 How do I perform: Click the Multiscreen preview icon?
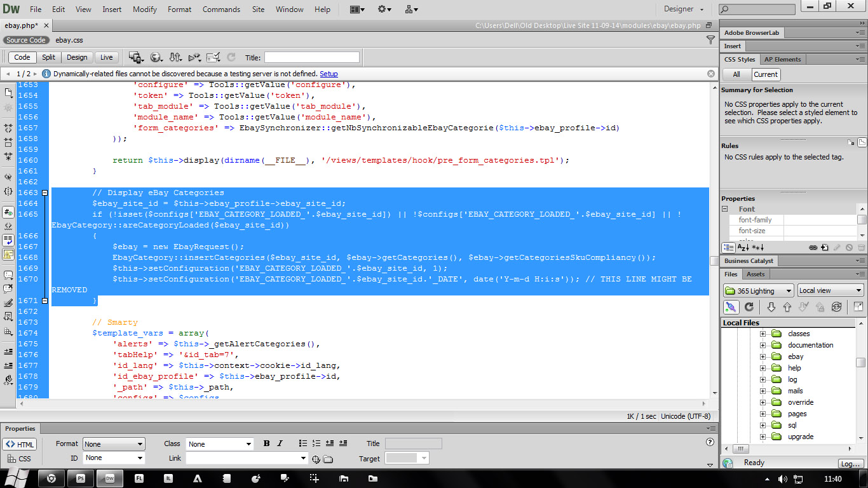point(136,57)
